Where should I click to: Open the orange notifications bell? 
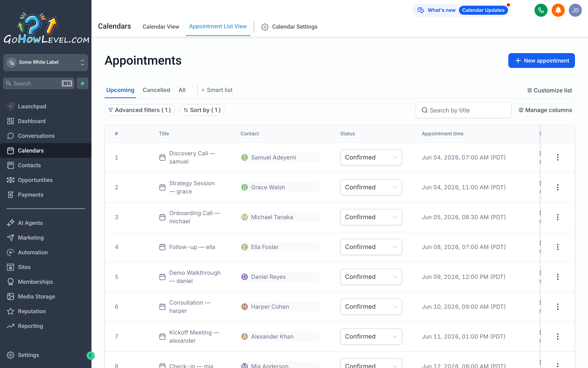[558, 10]
